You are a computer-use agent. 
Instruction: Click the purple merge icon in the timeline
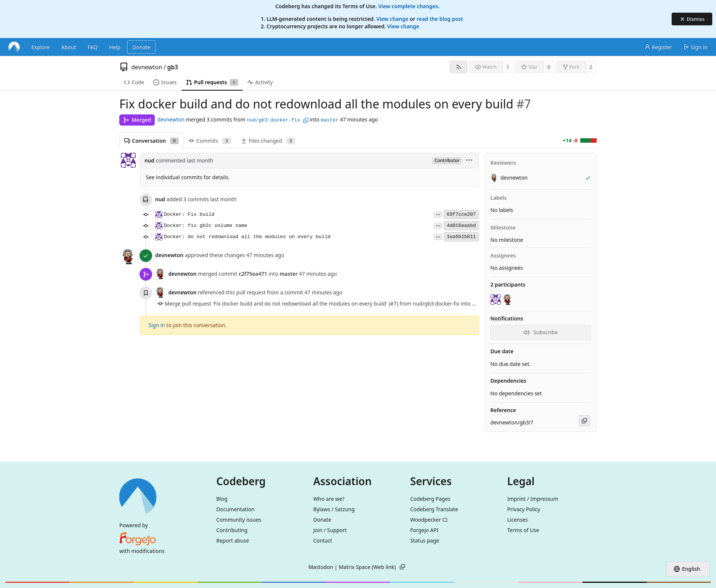pos(146,274)
